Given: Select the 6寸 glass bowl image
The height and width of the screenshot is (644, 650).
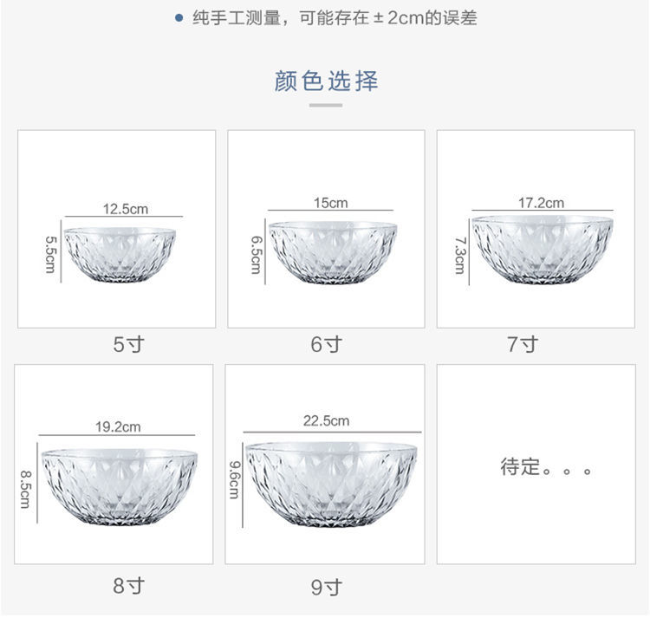Looking at the screenshot, I should point(332,253).
